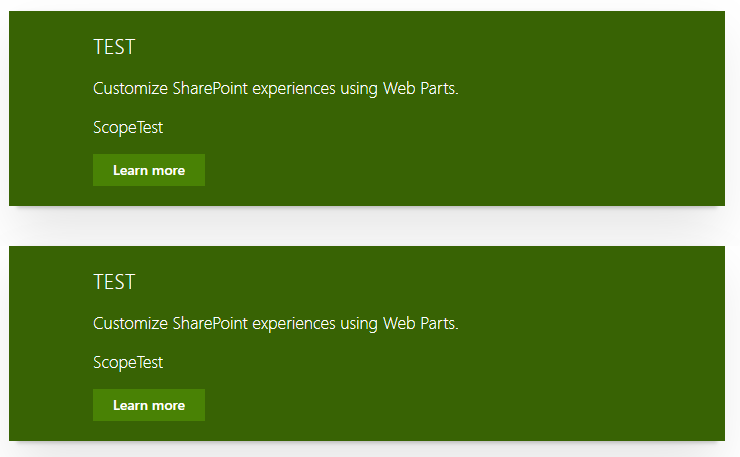
Task: Click the ScopeTest text in the upper card
Action: pos(128,127)
